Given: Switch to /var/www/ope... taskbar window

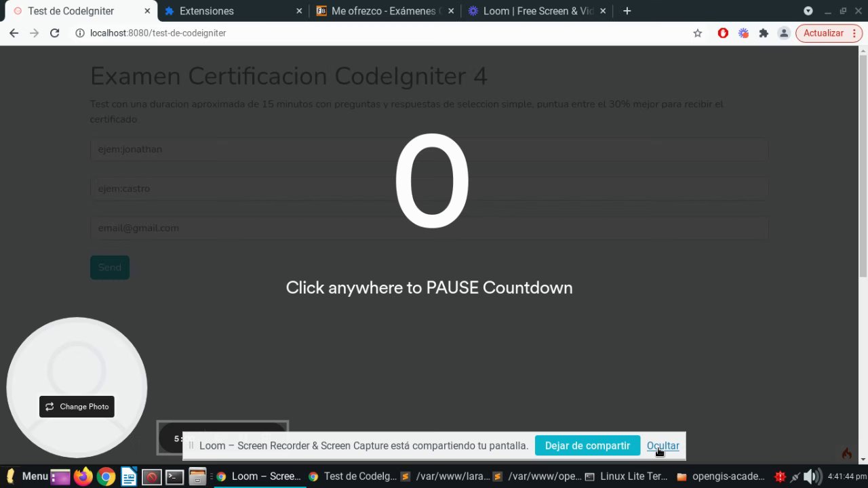Looking at the screenshot, I should (536, 476).
